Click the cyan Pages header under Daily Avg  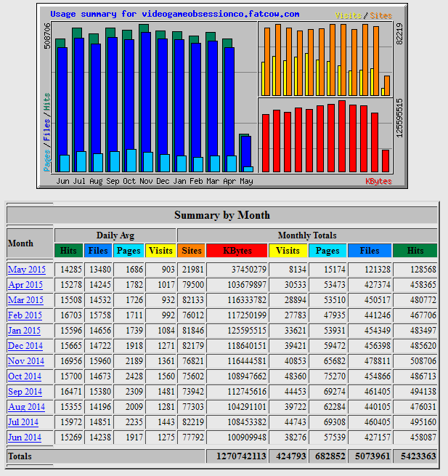(129, 251)
